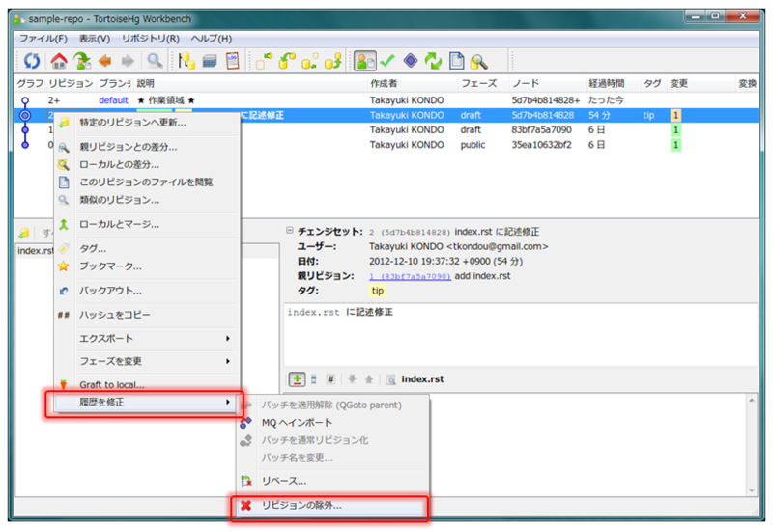Select ローカルとマージ... menu entry
This screenshot has width=773, height=532.
point(148,225)
